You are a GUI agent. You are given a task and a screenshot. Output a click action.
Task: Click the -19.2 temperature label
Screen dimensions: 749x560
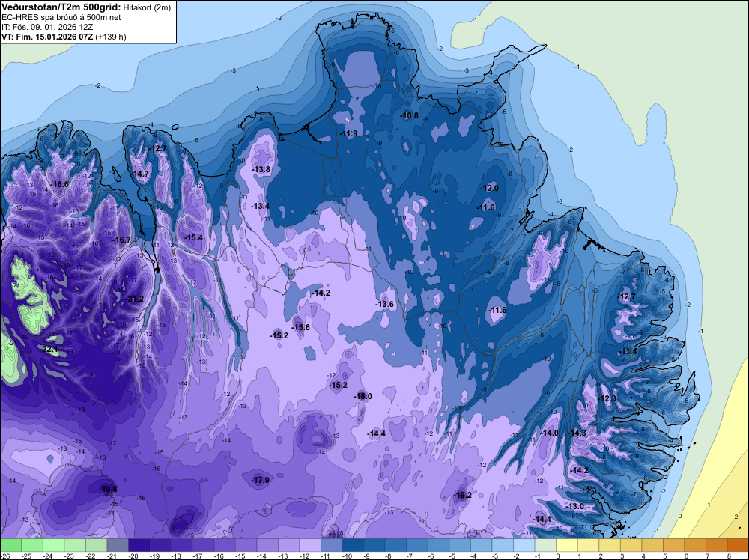[463, 495]
